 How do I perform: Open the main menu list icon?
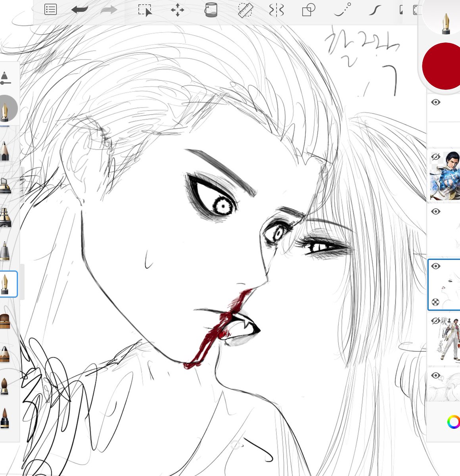(50, 10)
